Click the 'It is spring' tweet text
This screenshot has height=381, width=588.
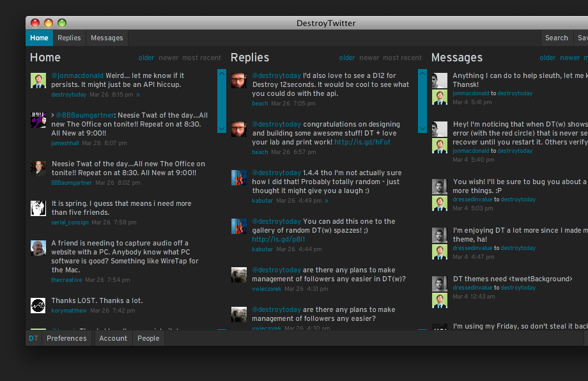[121, 208]
